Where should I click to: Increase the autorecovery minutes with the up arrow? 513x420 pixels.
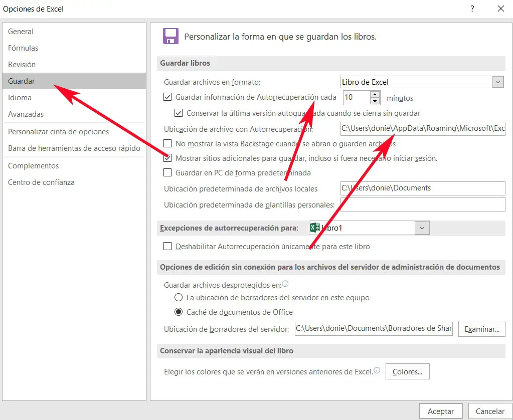point(375,94)
